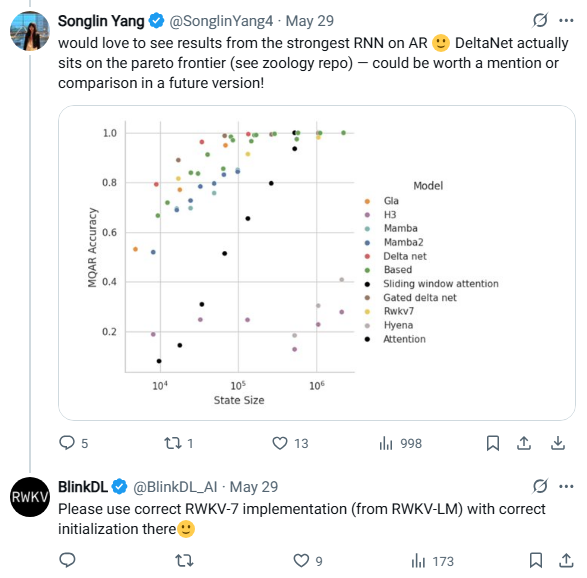Screen dimensions: 587x578
Task: Open more options menu for Songlin's tweet
Action: [566, 21]
